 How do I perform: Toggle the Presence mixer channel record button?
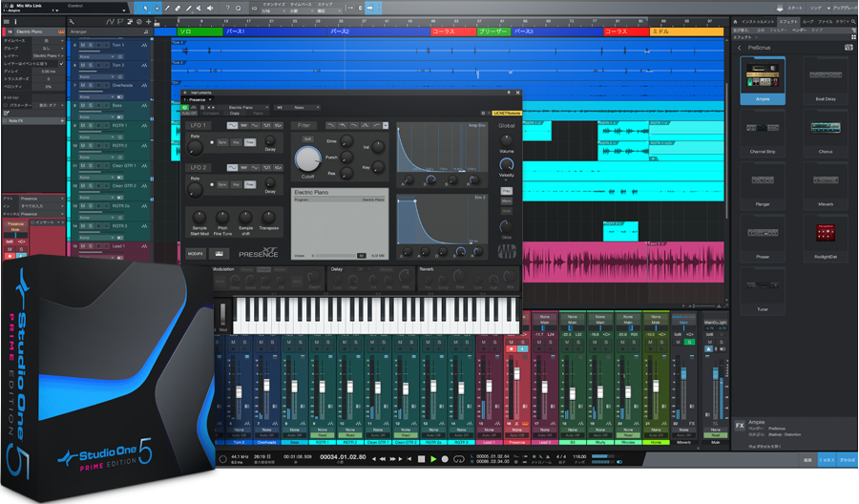pos(511,349)
